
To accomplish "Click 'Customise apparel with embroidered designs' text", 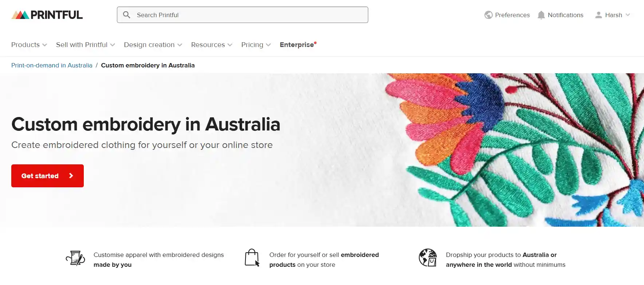I will pos(159,255).
